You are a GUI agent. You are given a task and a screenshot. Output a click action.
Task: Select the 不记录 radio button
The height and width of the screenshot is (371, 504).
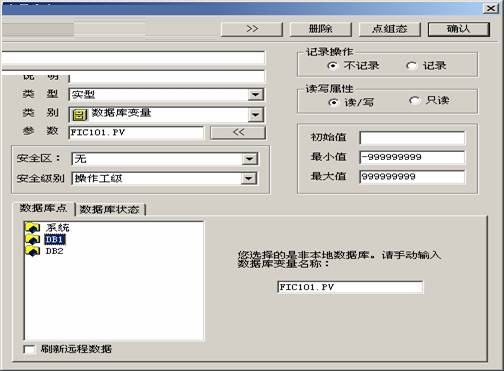click(x=332, y=66)
